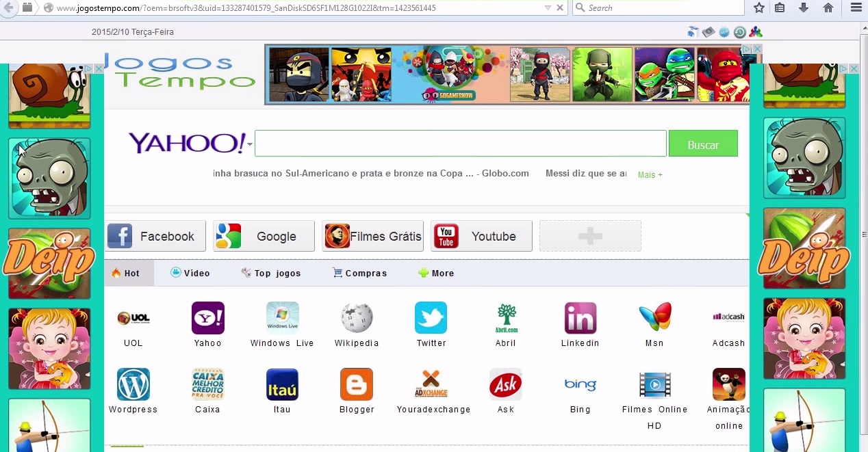Open the Filmes Grátis shortcut

[x=372, y=236]
